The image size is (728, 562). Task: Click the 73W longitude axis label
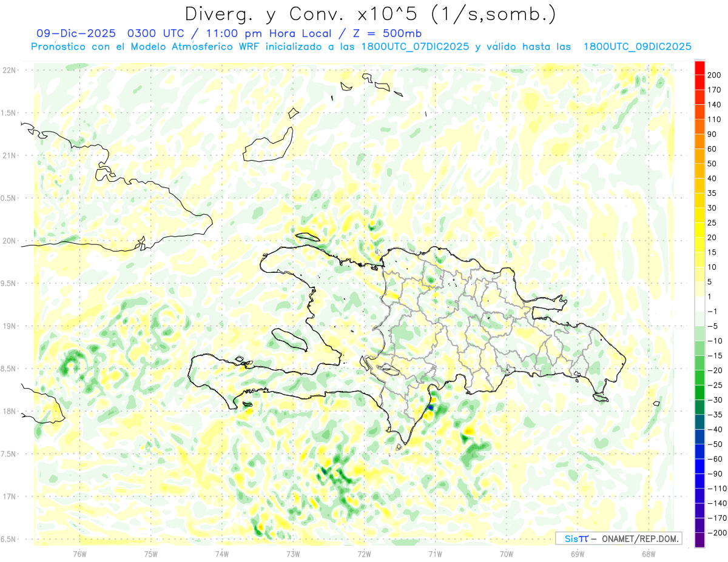point(293,553)
